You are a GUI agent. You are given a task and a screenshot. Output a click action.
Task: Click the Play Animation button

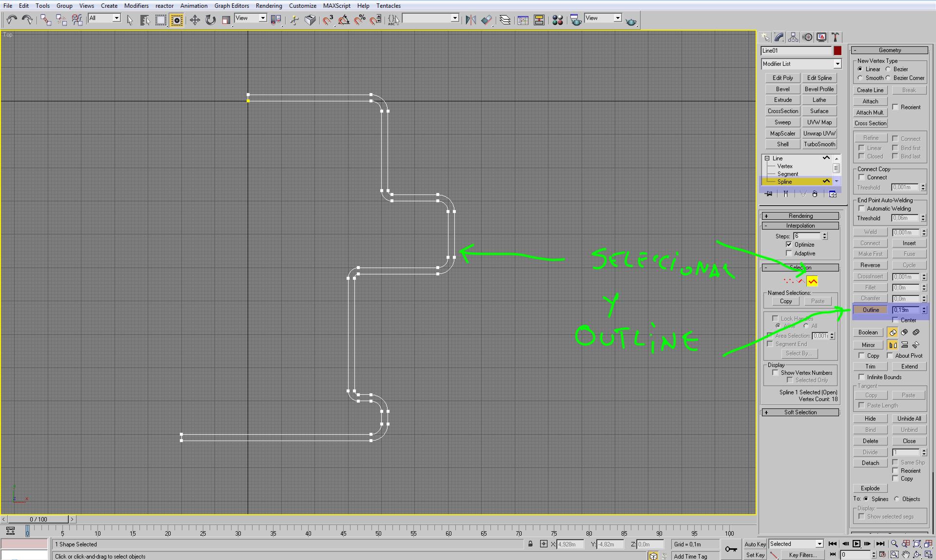click(x=856, y=543)
